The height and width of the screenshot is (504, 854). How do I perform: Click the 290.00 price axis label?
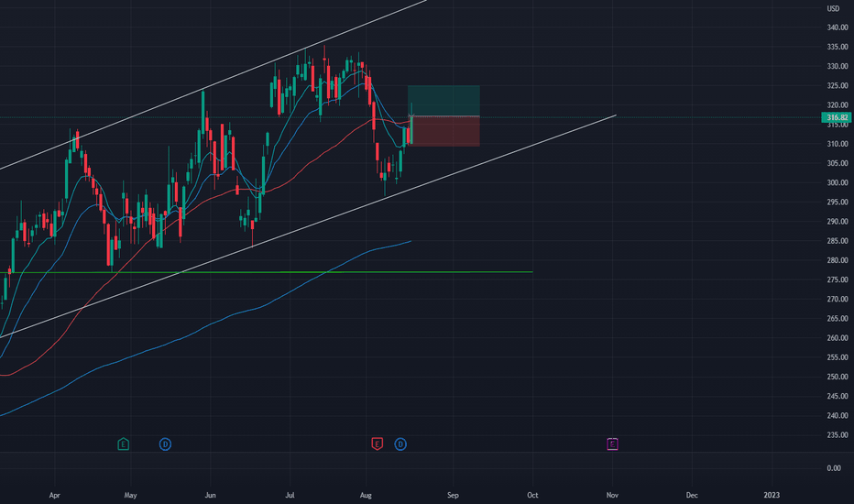pyautogui.click(x=838, y=222)
